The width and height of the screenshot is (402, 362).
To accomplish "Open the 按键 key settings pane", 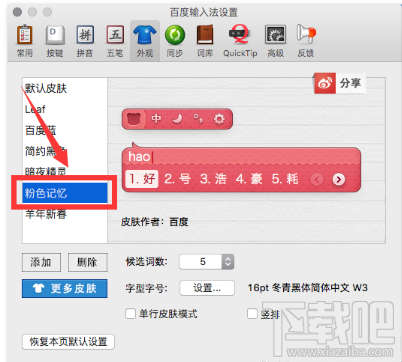I will [x=55, y=41].
